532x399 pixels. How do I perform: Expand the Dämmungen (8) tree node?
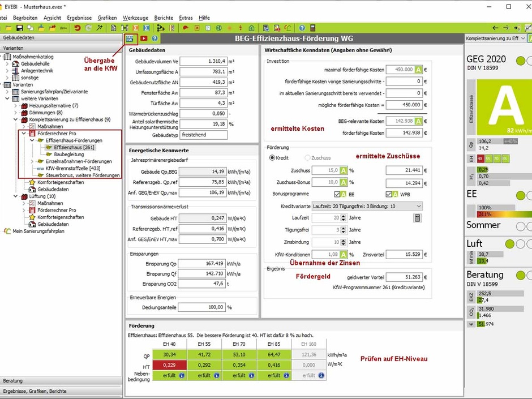pos(16,113)
